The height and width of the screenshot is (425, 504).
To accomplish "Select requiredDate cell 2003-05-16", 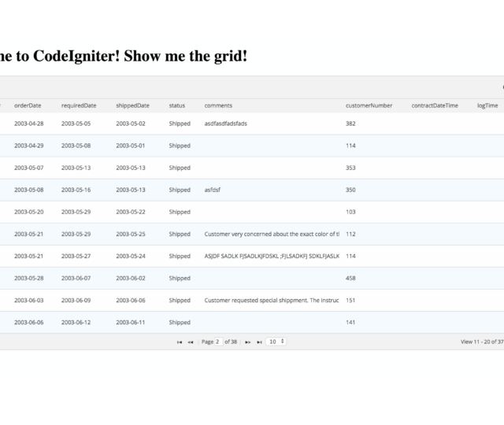I will 76,190.
